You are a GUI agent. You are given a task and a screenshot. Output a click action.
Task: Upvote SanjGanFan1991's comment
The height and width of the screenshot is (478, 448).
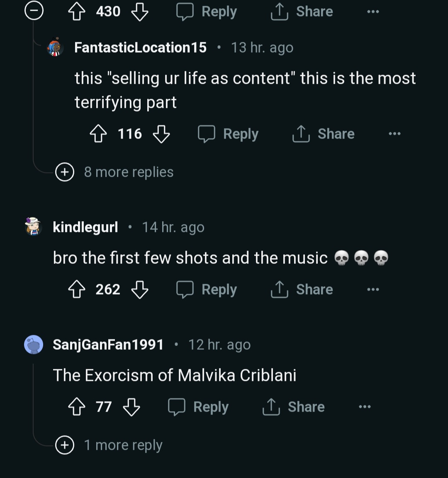coord(76,407)
